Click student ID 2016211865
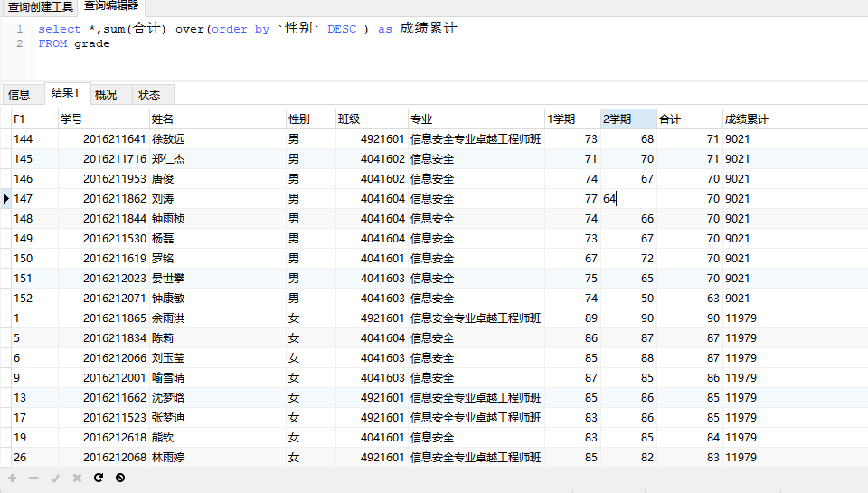 [103, 318]
